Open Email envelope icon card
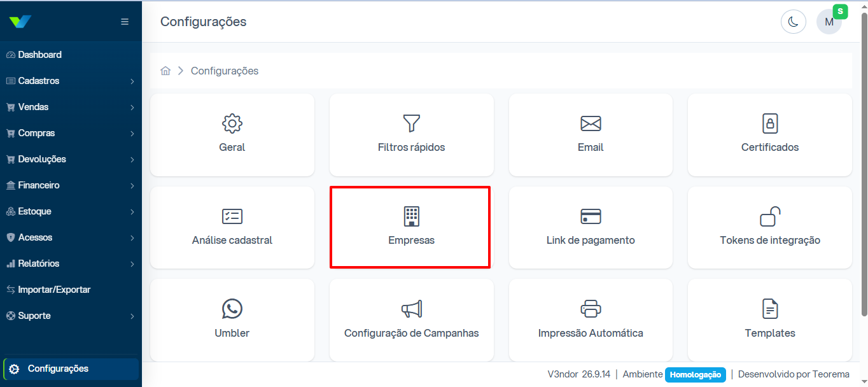868x387 pixels. (591, 123)
